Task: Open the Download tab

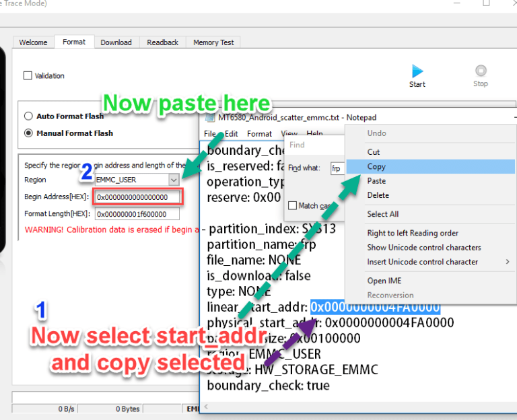Action: [x=116, y=42]
